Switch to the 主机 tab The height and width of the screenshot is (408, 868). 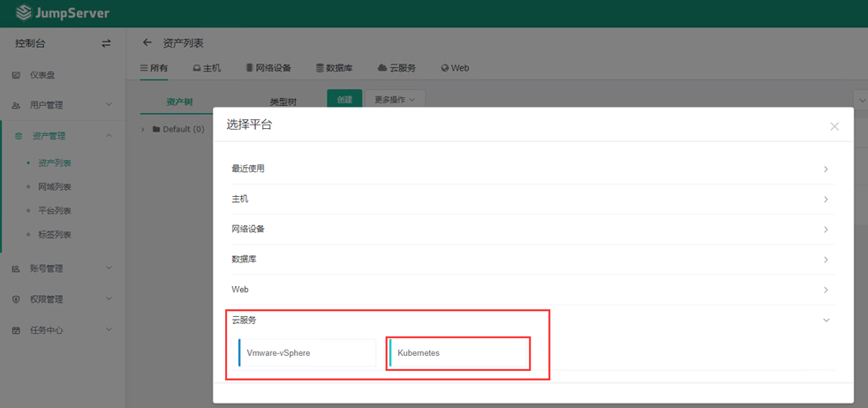(207, 68)
